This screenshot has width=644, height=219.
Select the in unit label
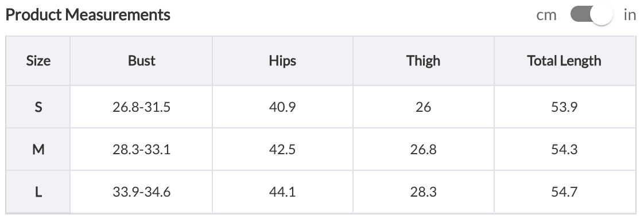(630, 15)
